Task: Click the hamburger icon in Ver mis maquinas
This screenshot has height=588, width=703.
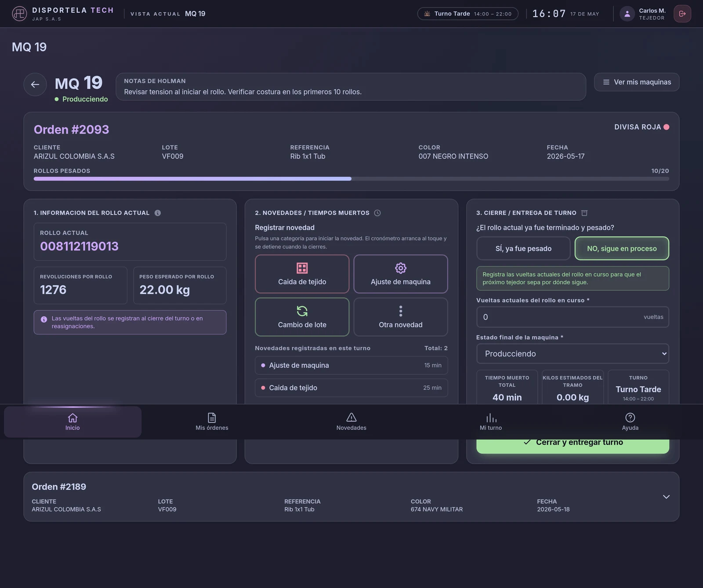Action: coord(606,82)
